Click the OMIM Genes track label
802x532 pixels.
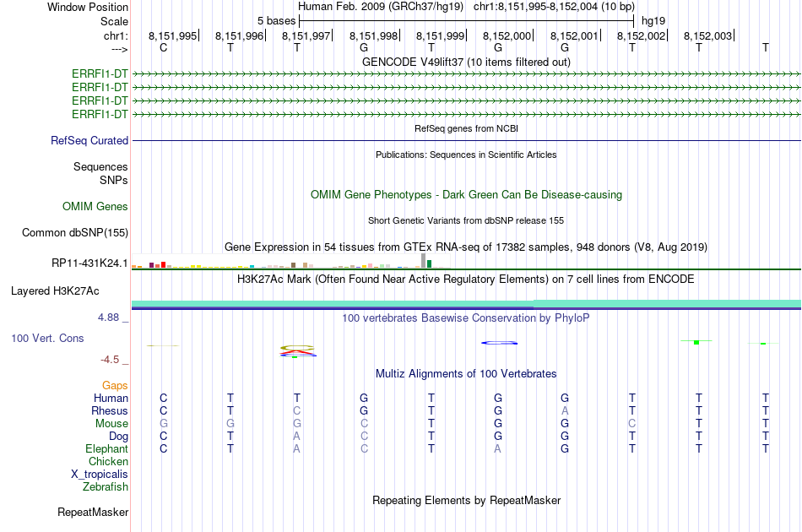(x=95, y=207)
